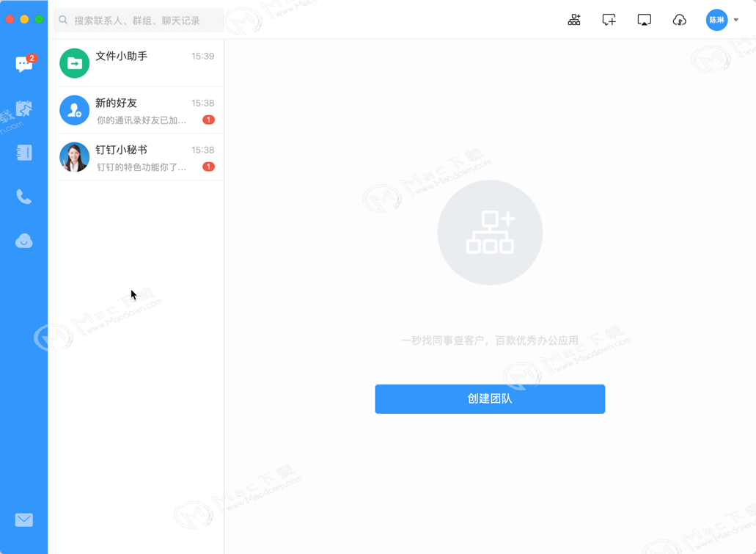
Task: Open the Contacts address book sidebar icon
Action: [23, 153]
